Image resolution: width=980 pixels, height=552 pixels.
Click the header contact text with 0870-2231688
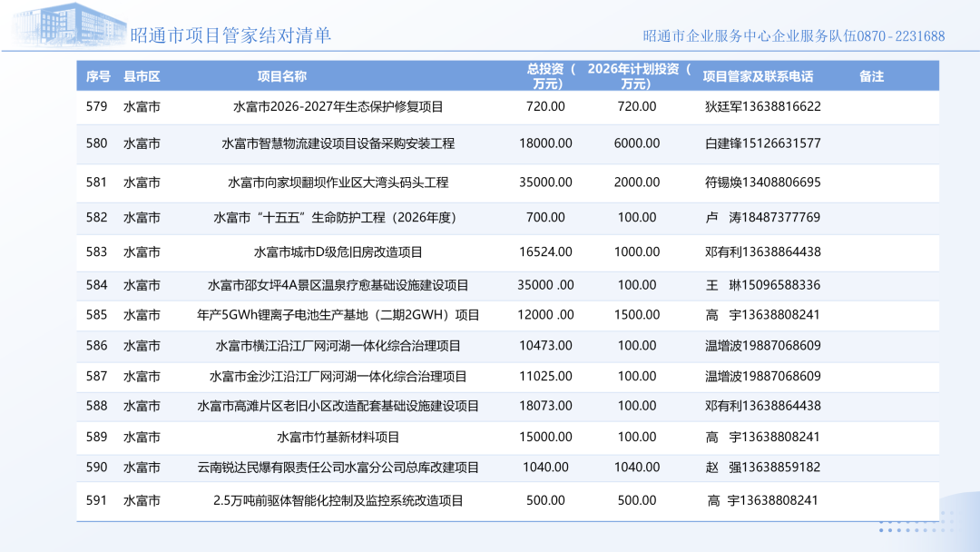(x=794, y=36)
